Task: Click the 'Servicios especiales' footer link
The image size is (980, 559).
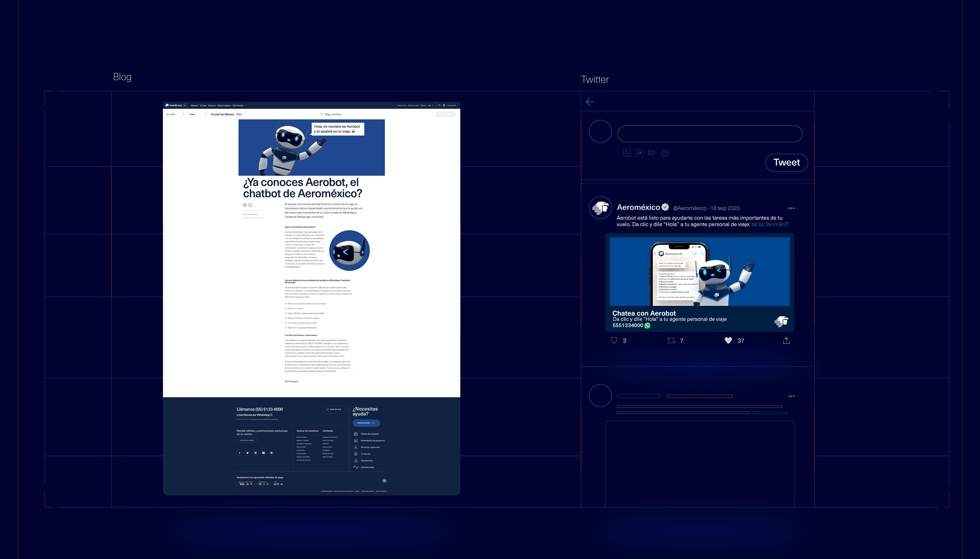Action: (370, 447)
